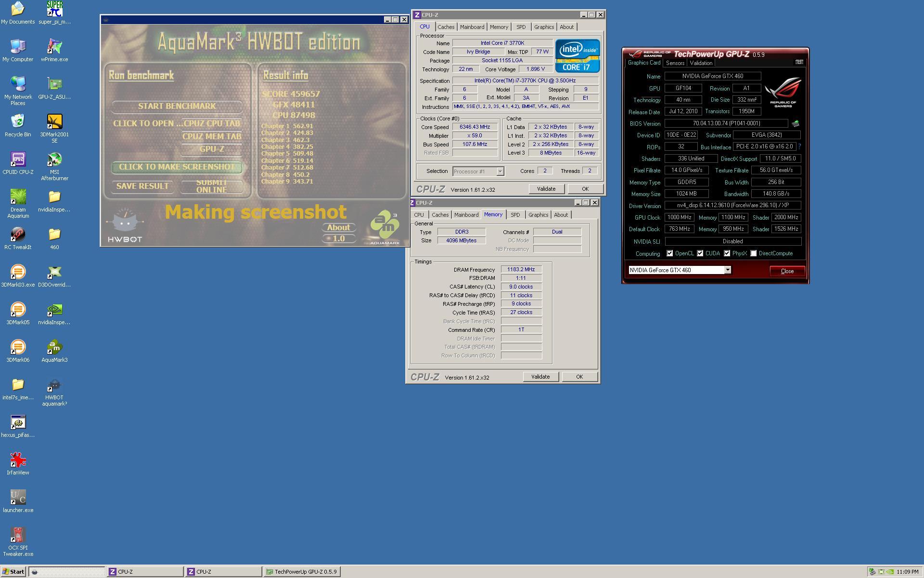The height and width of the screenshot is (578, 924).
Task: Open My Documents desktop icon
Action: coord(18,13)
